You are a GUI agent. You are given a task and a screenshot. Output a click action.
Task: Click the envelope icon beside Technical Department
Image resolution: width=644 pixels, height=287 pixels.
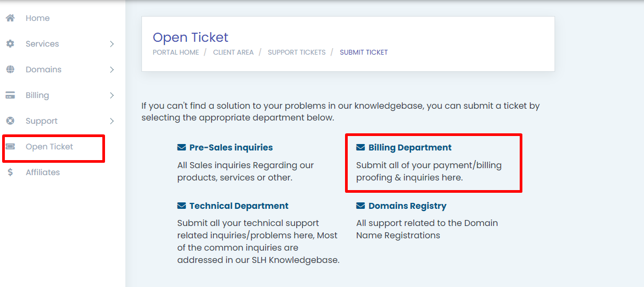[182, 206]
